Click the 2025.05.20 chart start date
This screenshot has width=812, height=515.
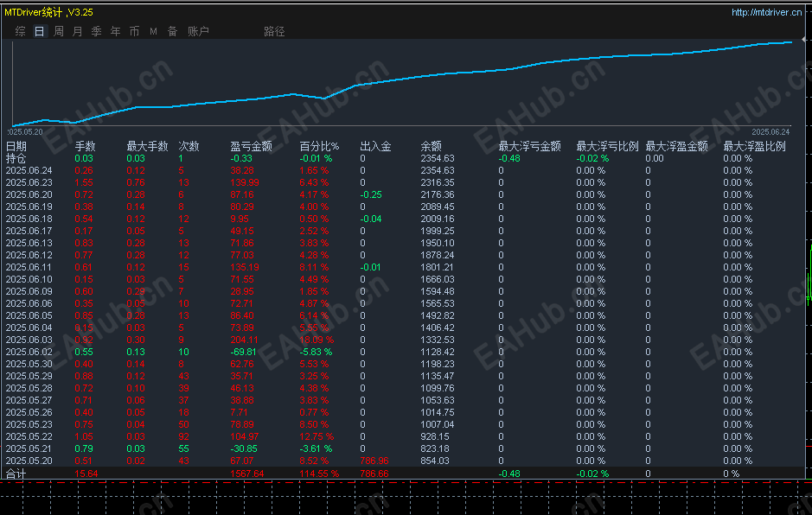(25, 132)
